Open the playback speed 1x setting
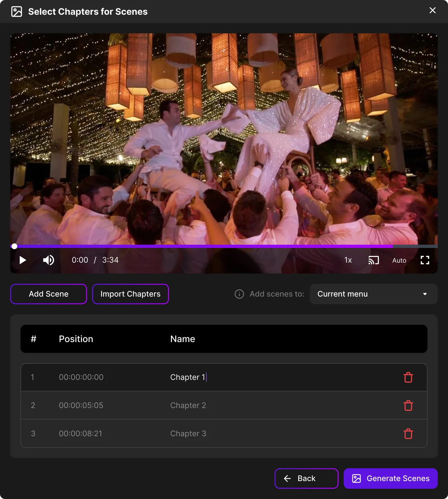This screenshot has height=499, width=448. point(348,260)
